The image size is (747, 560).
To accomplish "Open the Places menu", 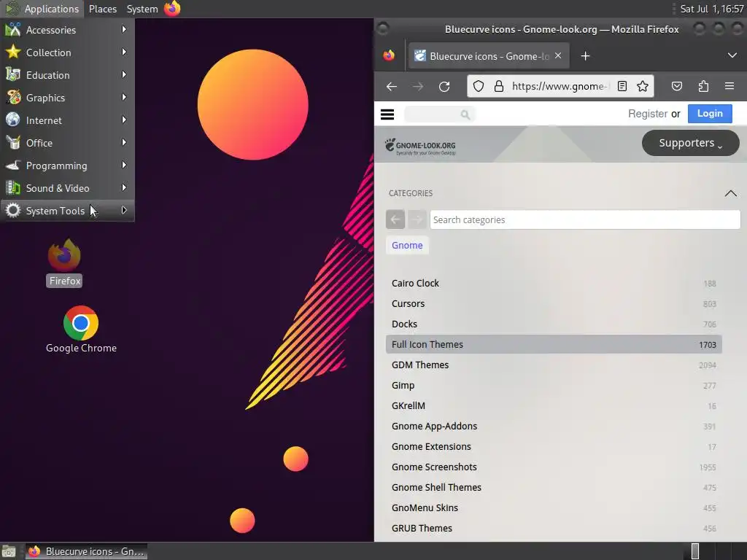I will coord(102,9).
